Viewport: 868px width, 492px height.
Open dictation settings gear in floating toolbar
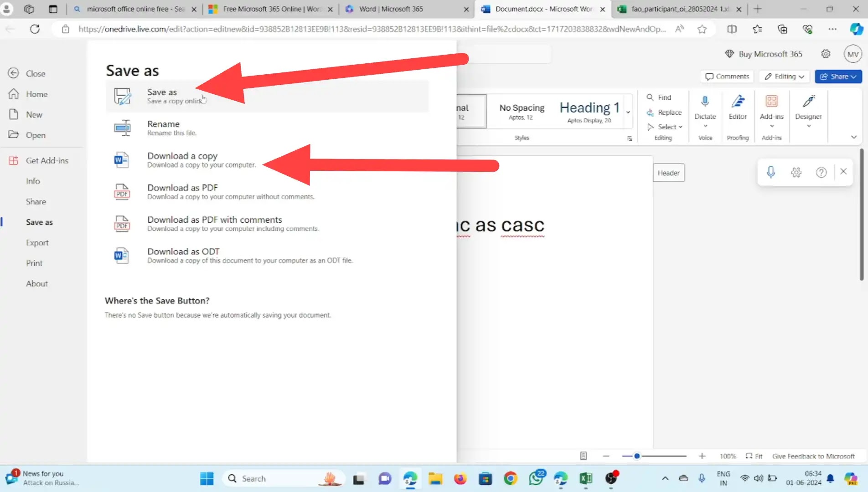796,172
